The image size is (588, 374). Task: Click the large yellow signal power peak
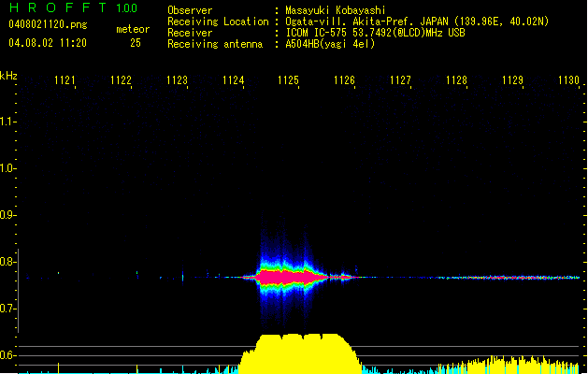pos(300,353)
